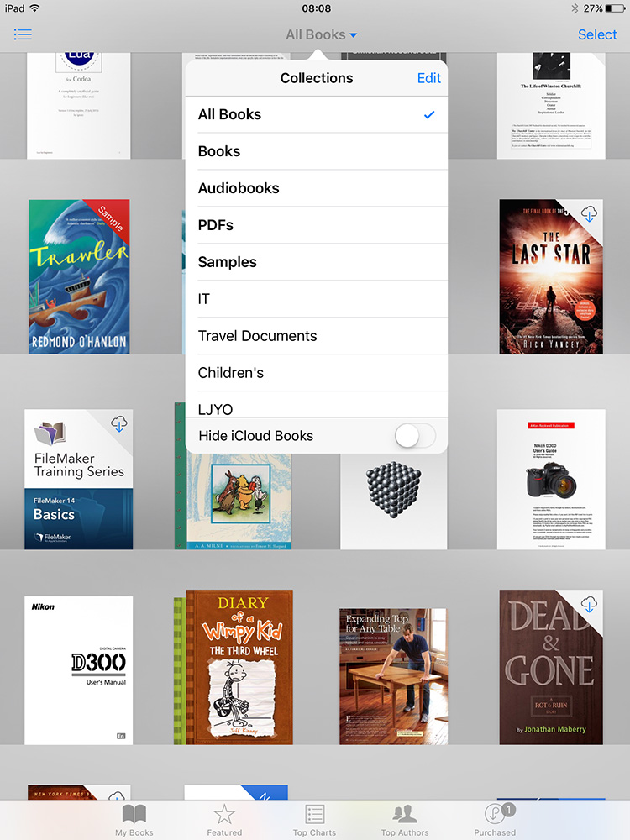Tap the list view icon
The image size is (630, 840).
[23, 34]
